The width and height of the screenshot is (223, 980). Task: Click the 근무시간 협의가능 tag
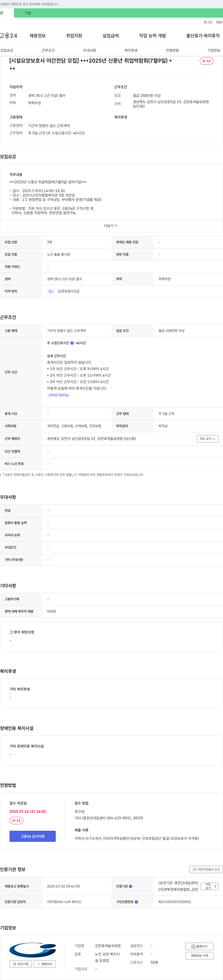pyautogui.click(x=59, y=395)
